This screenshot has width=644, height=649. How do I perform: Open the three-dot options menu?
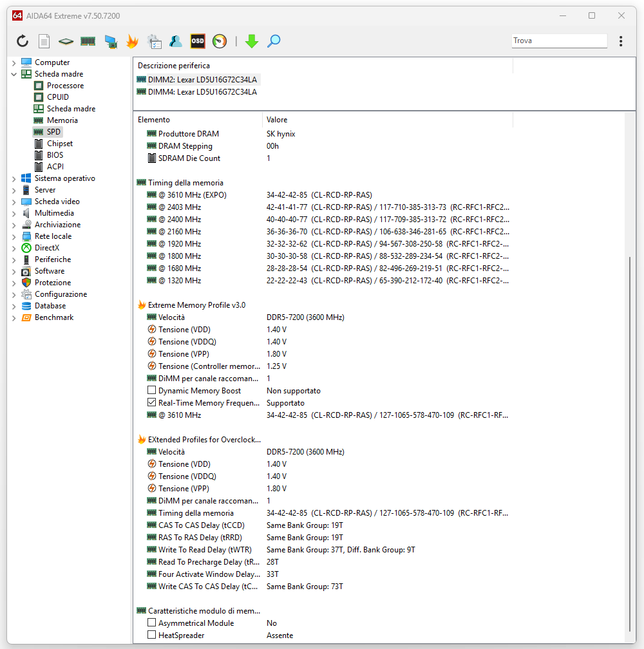[x=620, y=41]
